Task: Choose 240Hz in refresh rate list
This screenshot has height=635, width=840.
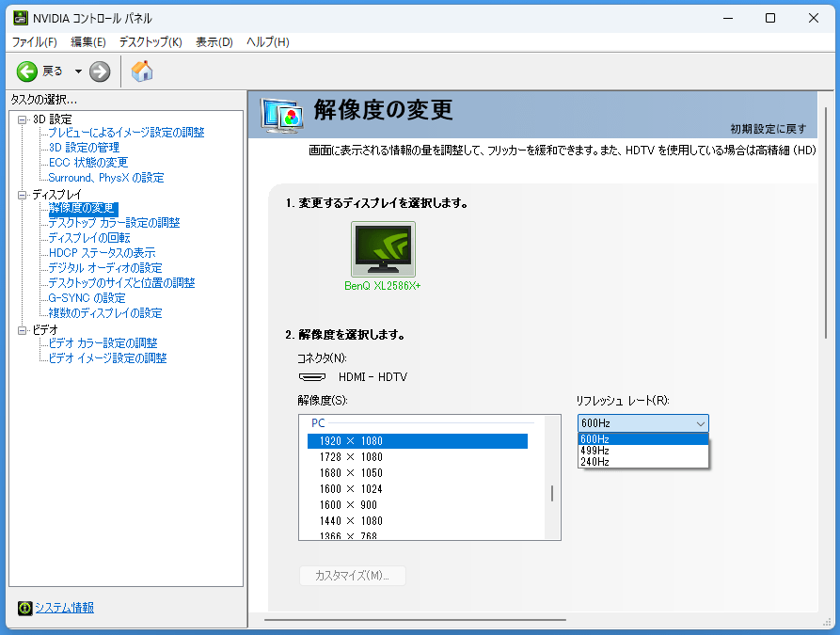Action: (642, 462)
